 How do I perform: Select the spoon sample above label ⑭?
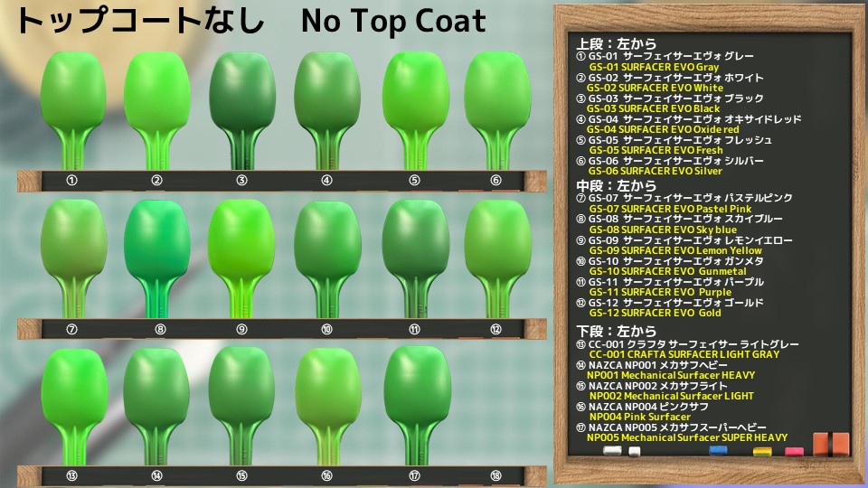pos(156,407)
